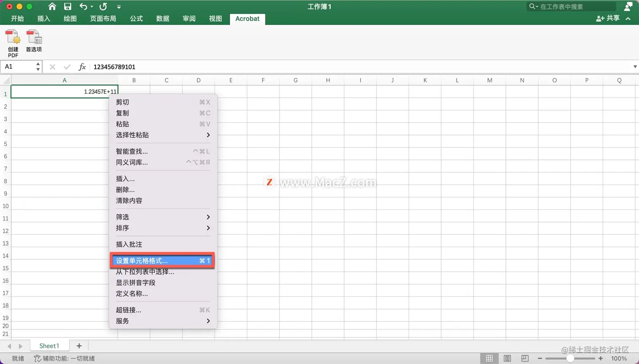Click the accessibility status 辅助功能: 一切就绪
This screenshot has width=639, height=364.
coord(64,359)
